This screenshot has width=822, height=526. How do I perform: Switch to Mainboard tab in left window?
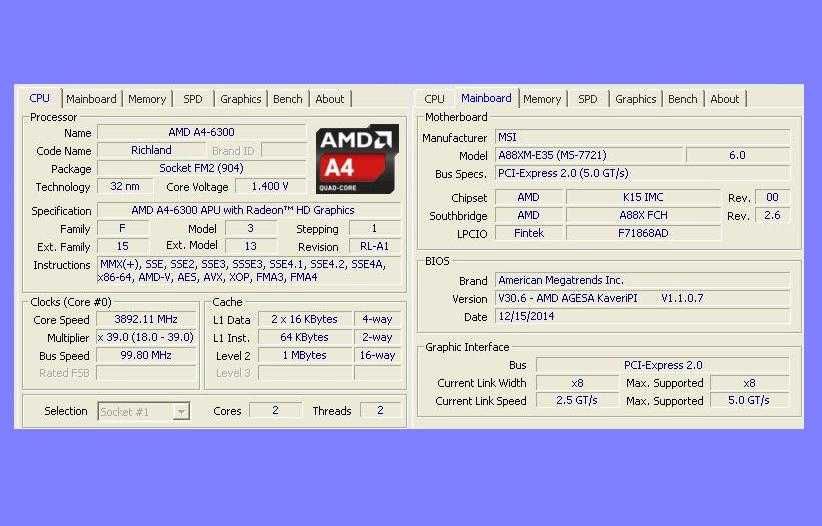pos(91,99)
